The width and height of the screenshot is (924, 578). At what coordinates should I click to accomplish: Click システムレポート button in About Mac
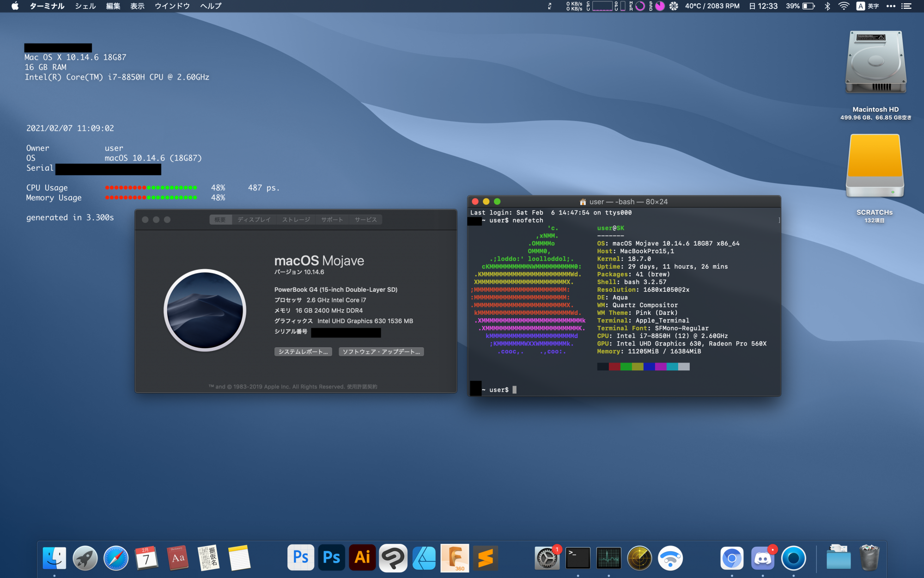coord(302,351)
